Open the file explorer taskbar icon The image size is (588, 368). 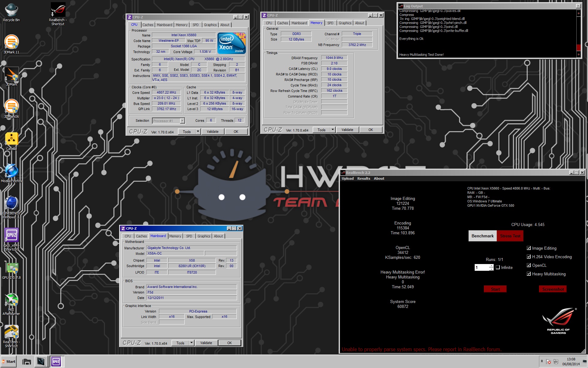point(27,362)
